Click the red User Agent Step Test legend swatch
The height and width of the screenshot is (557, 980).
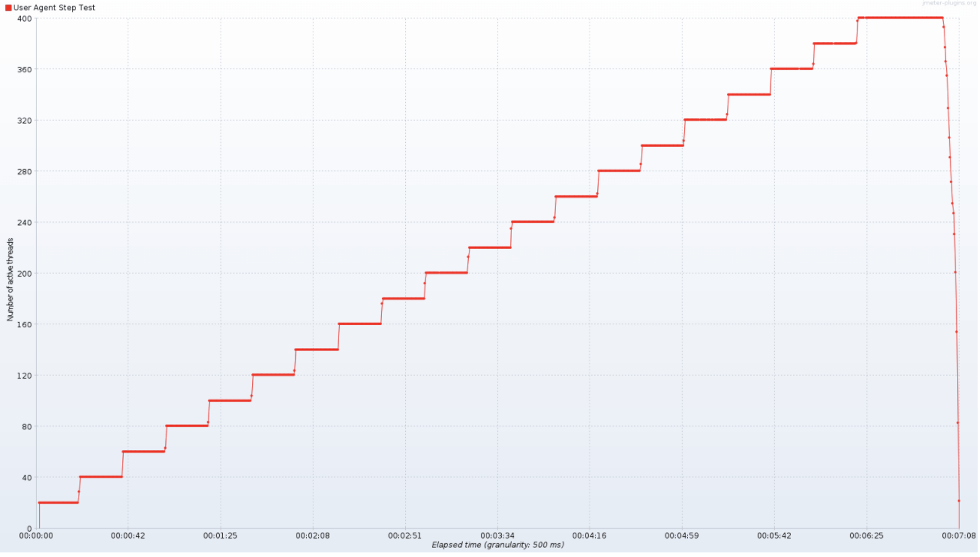(x=8, y=7)
